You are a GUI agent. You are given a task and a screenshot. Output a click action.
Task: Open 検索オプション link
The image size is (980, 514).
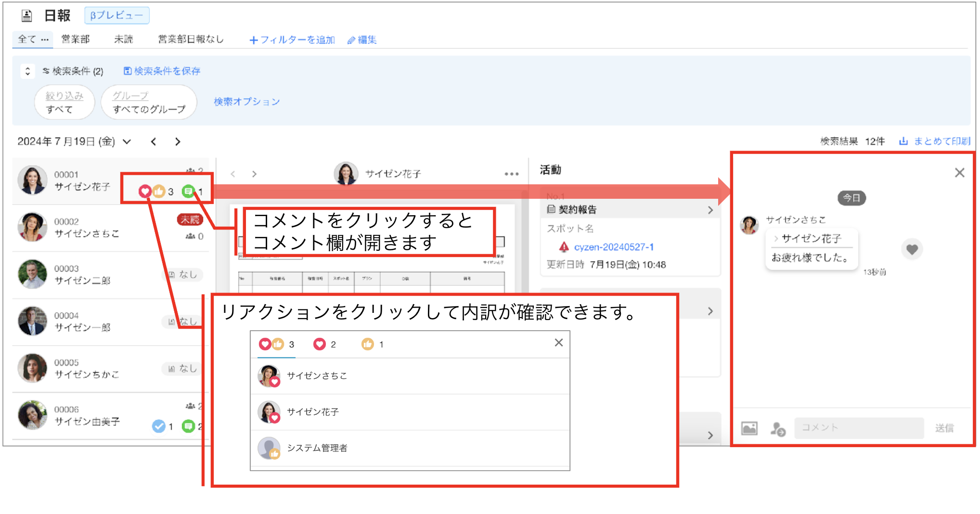(246, 102)
